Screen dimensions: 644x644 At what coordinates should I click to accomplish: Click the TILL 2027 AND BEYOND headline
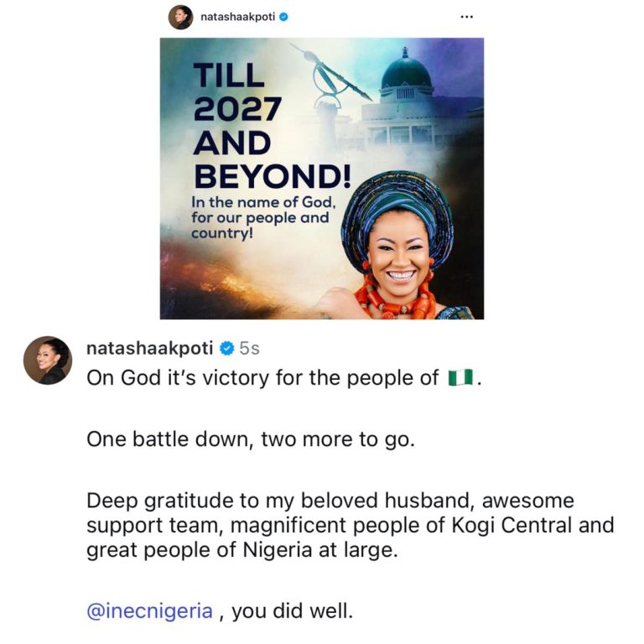pyautogui.click(x=272, y=125)
